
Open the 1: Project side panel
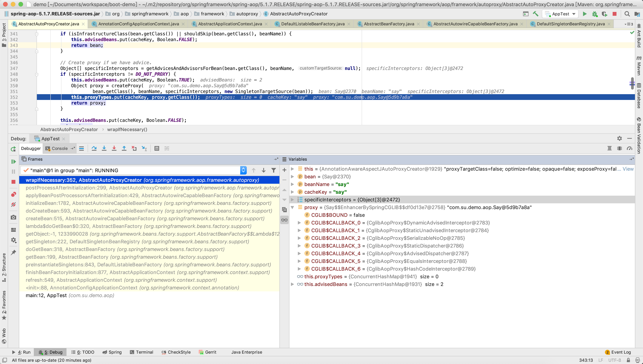pos(4,35)
